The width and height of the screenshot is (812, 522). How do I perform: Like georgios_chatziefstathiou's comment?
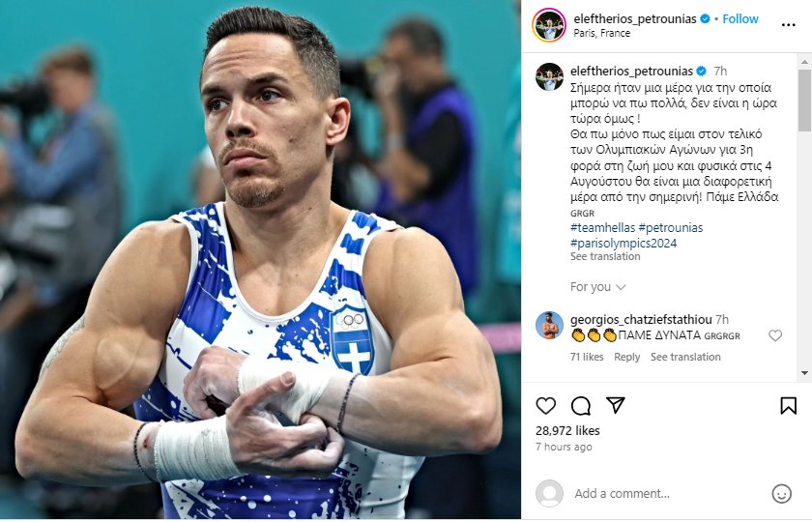(x=775, y=335)
